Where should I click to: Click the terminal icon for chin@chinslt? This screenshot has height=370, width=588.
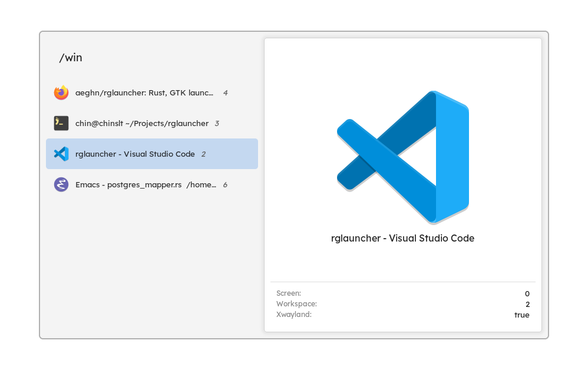click(x=61, y=123)
